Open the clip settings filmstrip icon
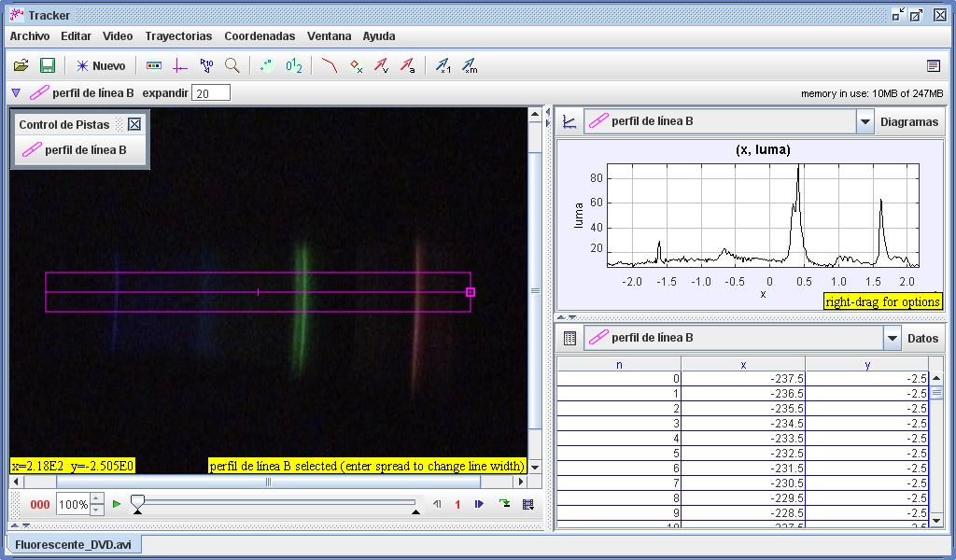The image size is (956, 560). (155, 66)
